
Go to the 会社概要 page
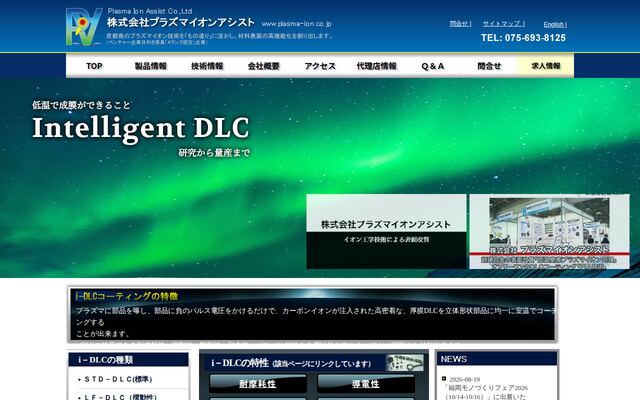[263, 66]
